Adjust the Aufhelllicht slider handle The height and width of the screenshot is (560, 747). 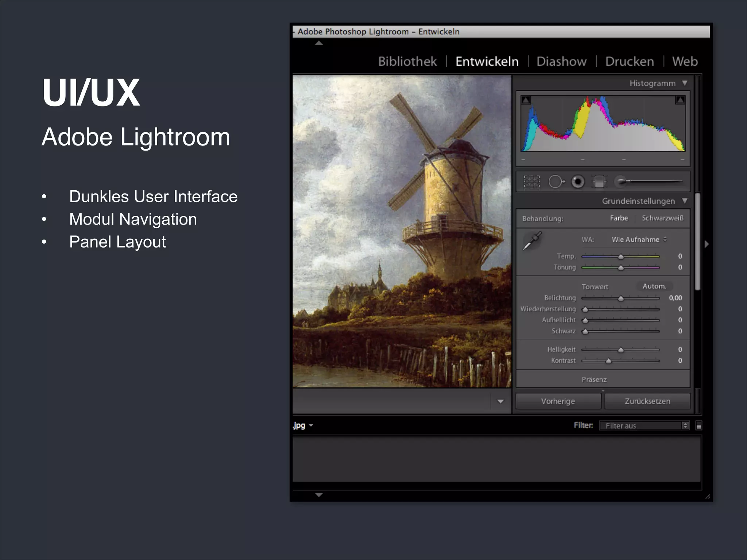coord(585,320)
